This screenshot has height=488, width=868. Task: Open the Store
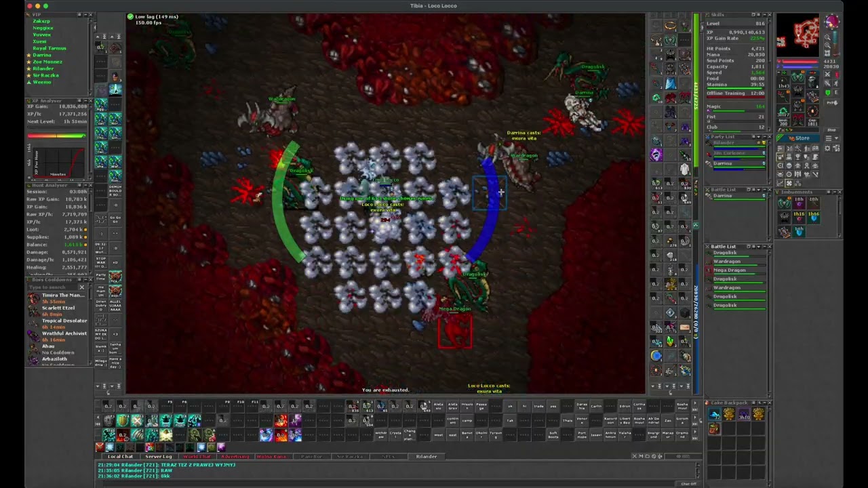pyautogui.click(x=799, y=138)
